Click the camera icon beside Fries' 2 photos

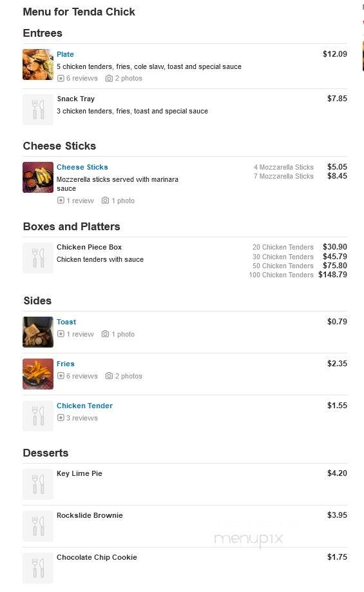(x=109, y=376)
